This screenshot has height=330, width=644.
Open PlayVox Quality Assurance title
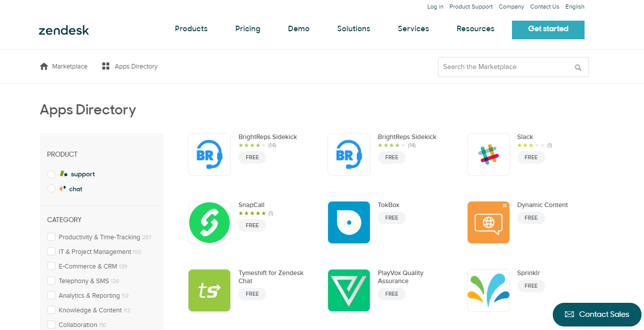401,277
